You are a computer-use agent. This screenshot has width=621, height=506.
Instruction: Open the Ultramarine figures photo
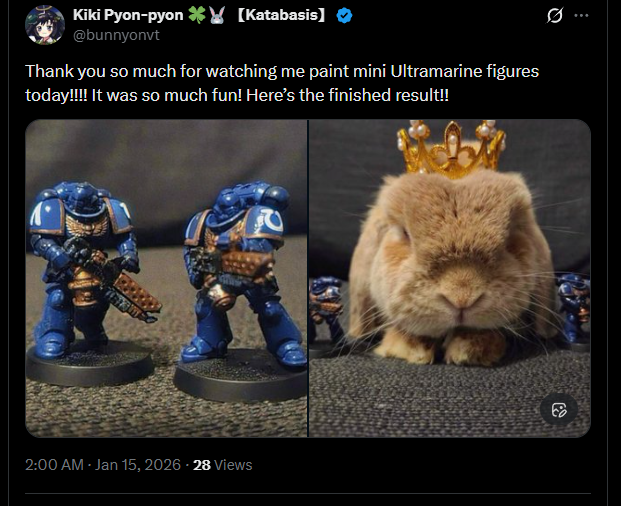pos(166,278)
